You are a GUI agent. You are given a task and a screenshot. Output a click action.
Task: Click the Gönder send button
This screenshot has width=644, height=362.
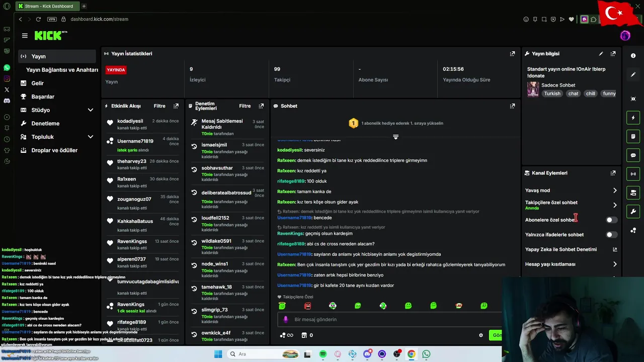click(x=496, y=335)
